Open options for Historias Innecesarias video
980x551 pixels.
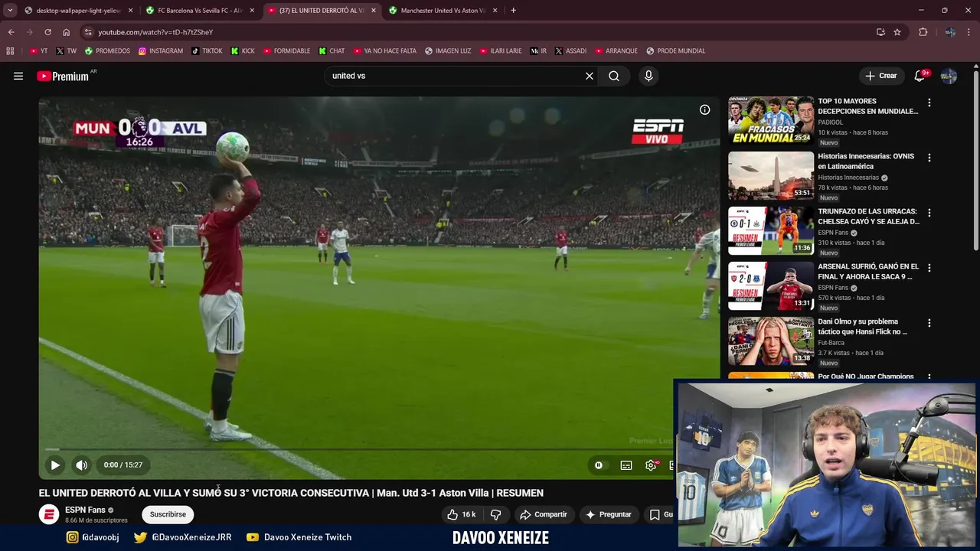(x=929, y=158)
